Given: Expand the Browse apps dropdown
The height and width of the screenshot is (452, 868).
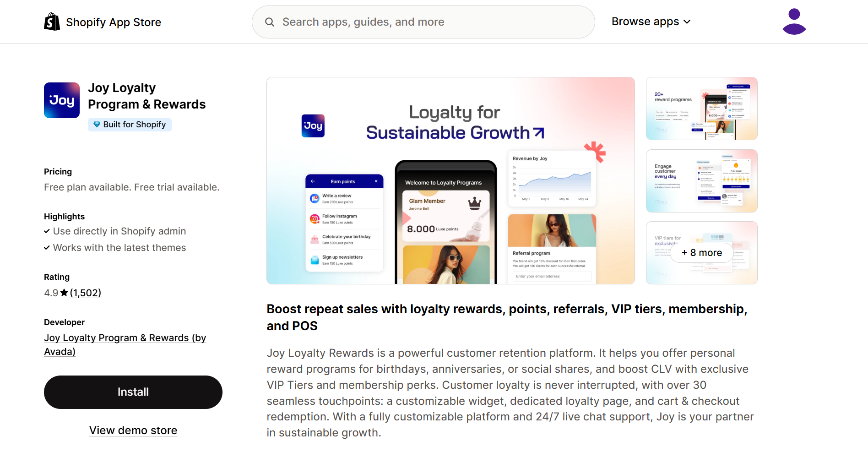Looking at the screenshot, I should click(646, 22).
